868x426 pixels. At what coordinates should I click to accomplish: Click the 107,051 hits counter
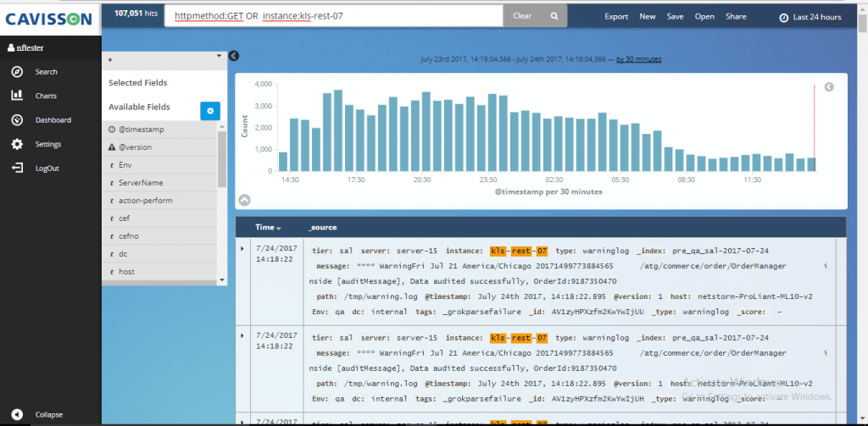click(136, 14)
